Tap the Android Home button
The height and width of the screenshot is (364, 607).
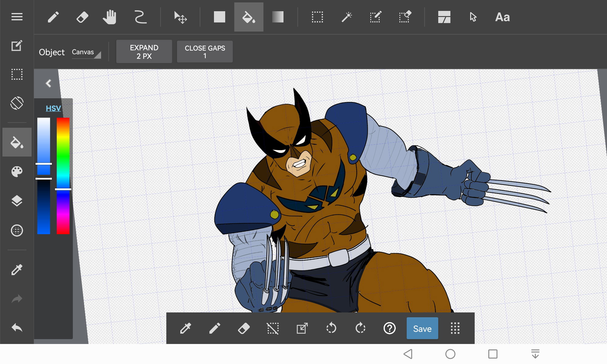coord(450,354)
